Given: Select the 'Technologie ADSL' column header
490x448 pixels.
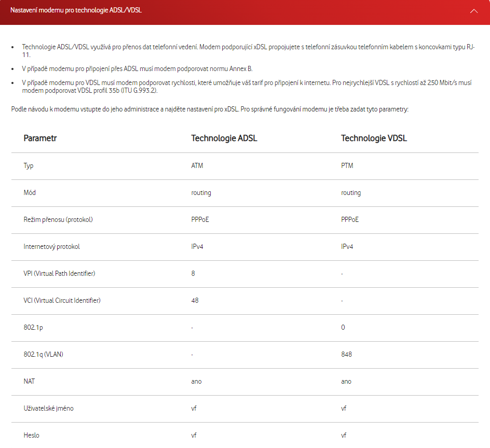Looking at the screenshot, I should coord(224,138).
